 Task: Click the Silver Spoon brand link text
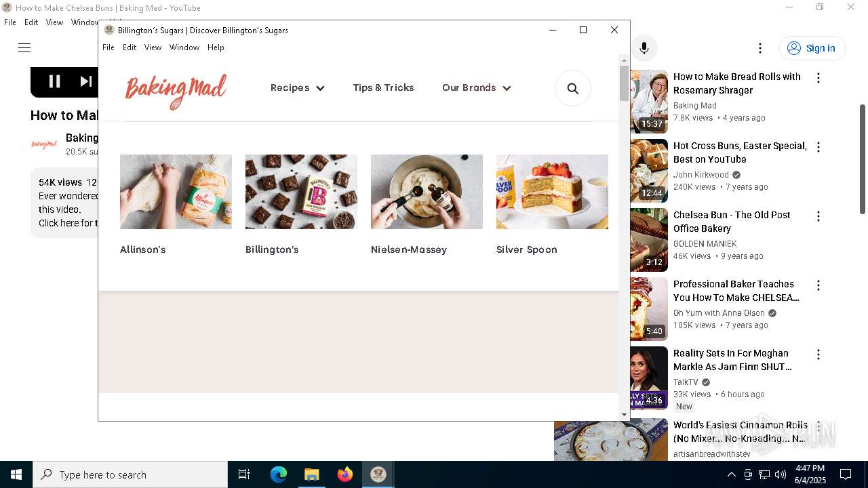(x=527, y=249)
